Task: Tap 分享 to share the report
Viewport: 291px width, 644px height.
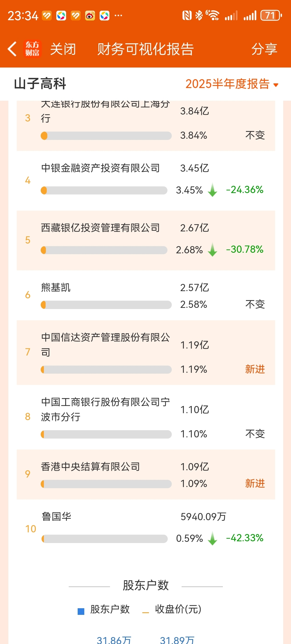Action: point(264,49)
